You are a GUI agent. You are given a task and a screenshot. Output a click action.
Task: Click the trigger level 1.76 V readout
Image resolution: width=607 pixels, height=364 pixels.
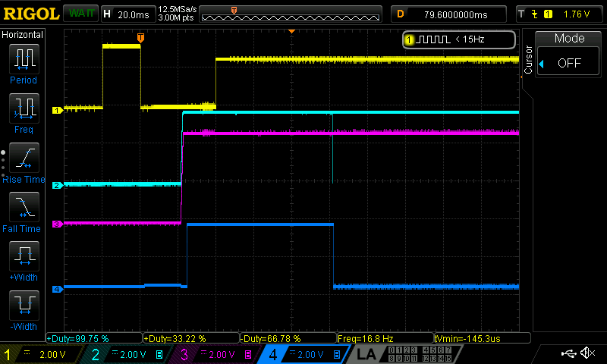point(577,14)
